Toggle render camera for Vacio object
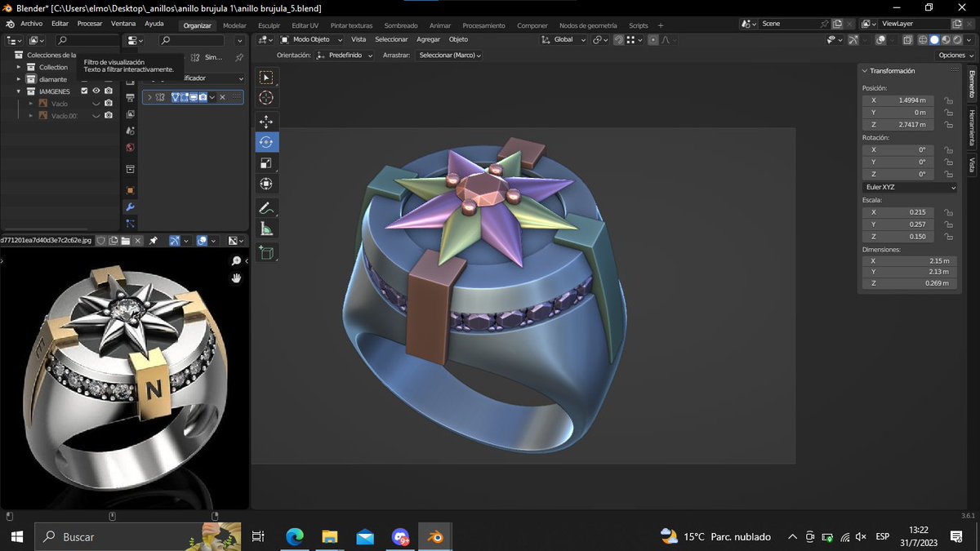980x551 pixels. pos(108,104)
